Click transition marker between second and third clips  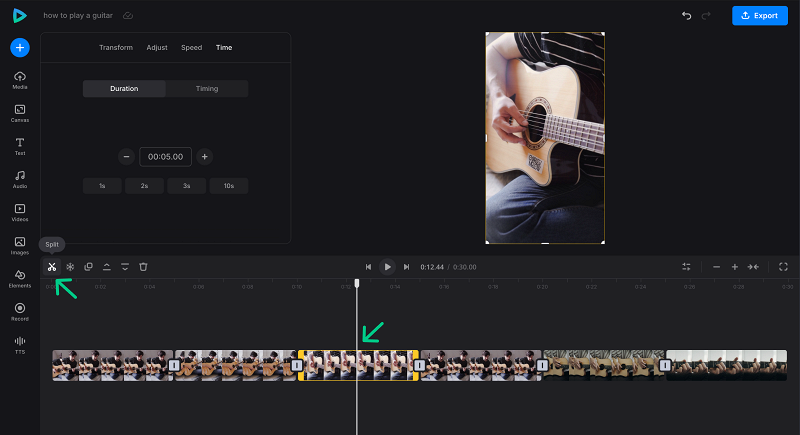pos(297,365)
